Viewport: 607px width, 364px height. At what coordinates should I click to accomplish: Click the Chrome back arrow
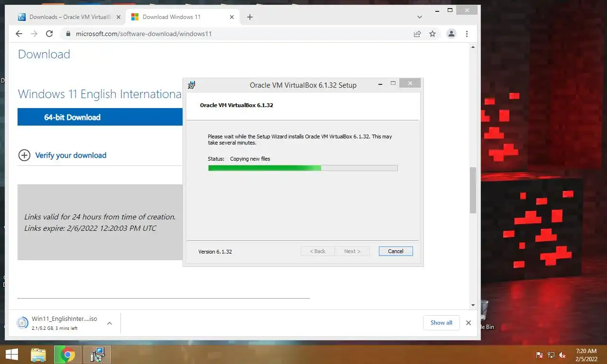(x=19, y=34)
